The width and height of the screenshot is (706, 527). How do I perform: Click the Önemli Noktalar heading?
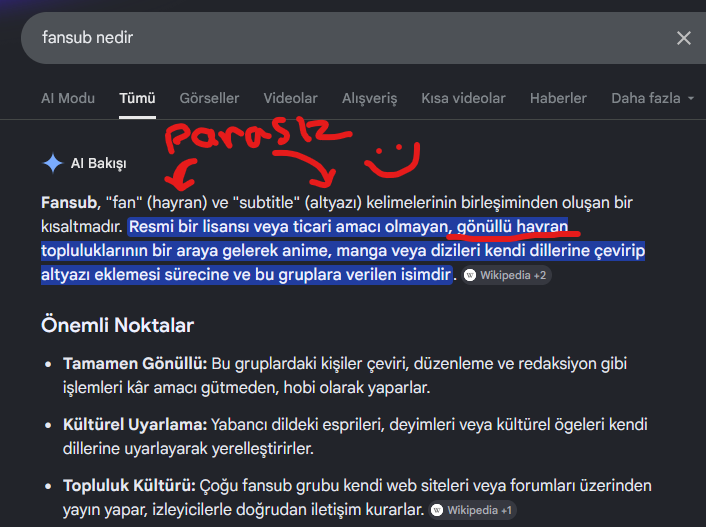tap(118, 325)
